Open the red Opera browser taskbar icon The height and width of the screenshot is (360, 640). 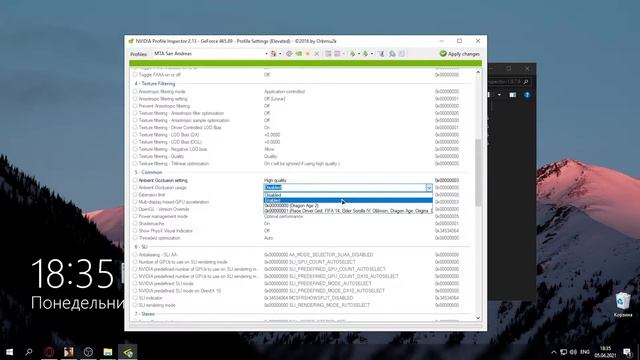[x=49, y=351]
